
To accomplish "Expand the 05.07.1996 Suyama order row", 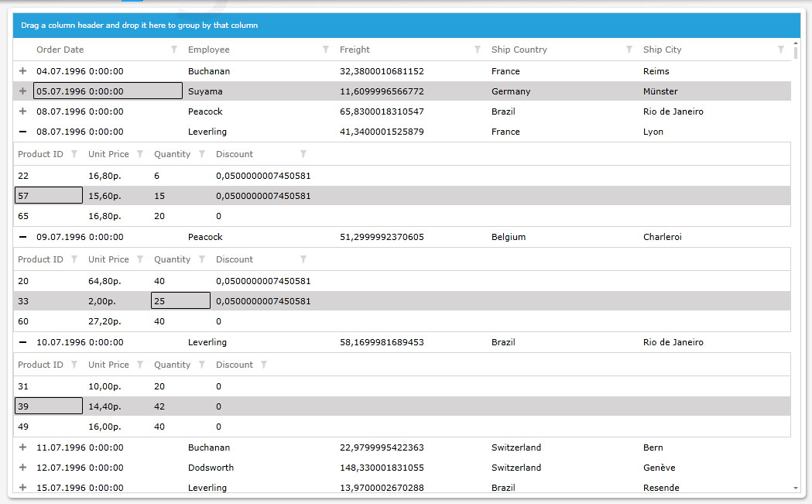I will point(22,91).
